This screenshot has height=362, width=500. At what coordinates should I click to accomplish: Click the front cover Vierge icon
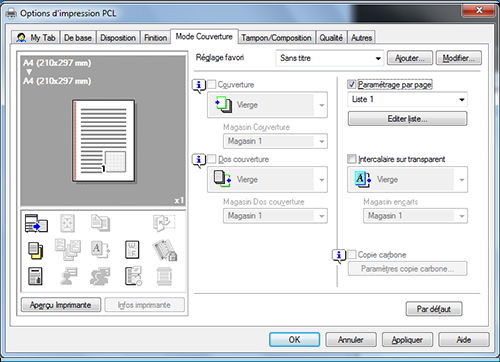(224, 105)
